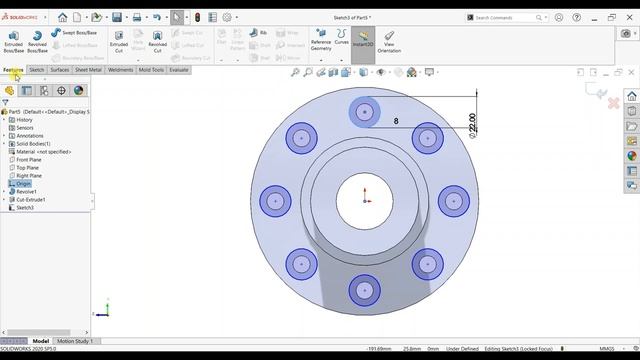This screenshot has height=360, width=640.
Task: Expand the History node
Action: pyautogui.click(x=4, y=120)
